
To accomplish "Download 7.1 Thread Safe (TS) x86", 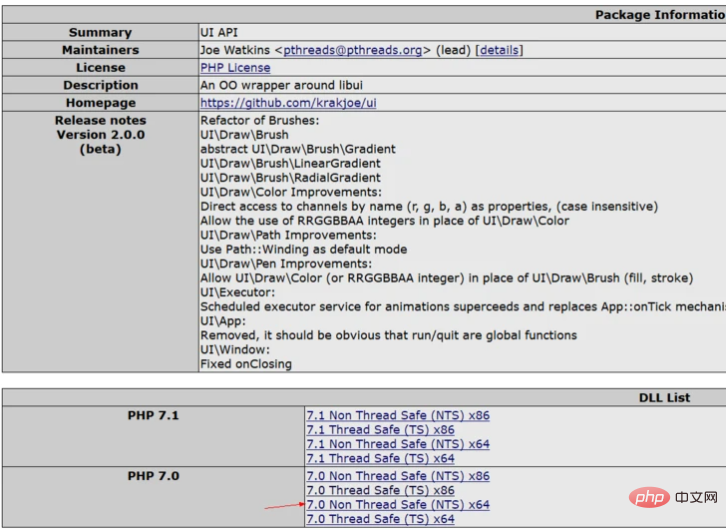I will [380, 430].
